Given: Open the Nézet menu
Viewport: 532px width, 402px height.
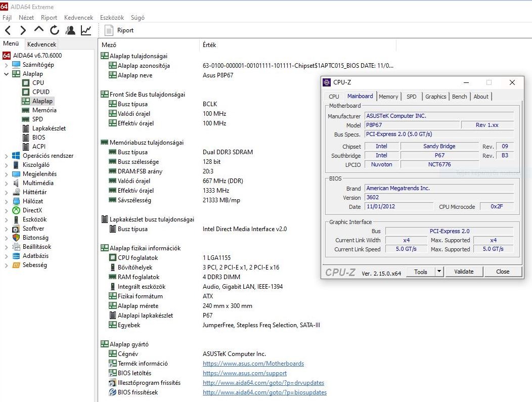Looking at the screenshot, I should (x=26, y=18).
